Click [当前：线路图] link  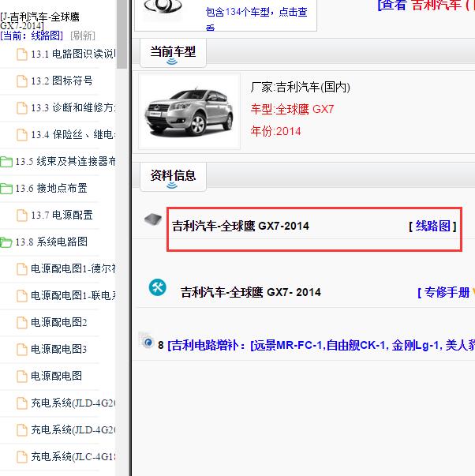(32, 36)
